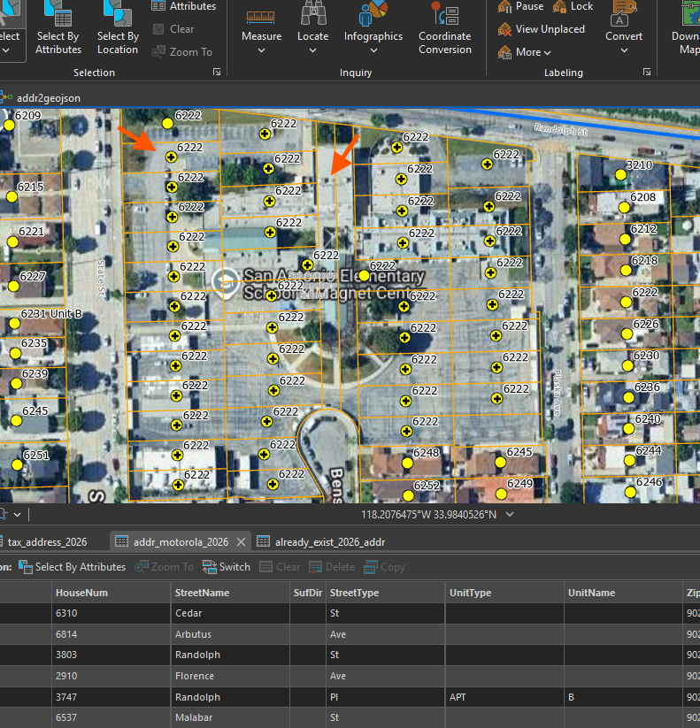Open Select By Location tool
The image size is (700, 728).
[118, 27]
